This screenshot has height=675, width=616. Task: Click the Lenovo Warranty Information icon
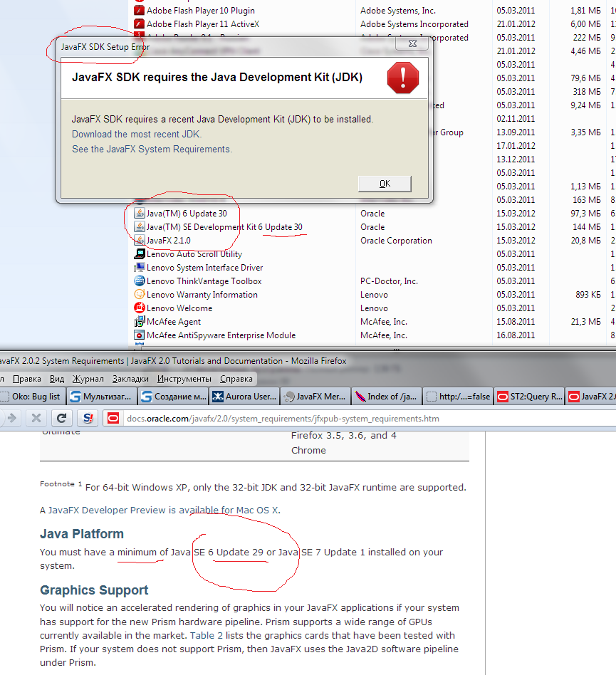140,295
